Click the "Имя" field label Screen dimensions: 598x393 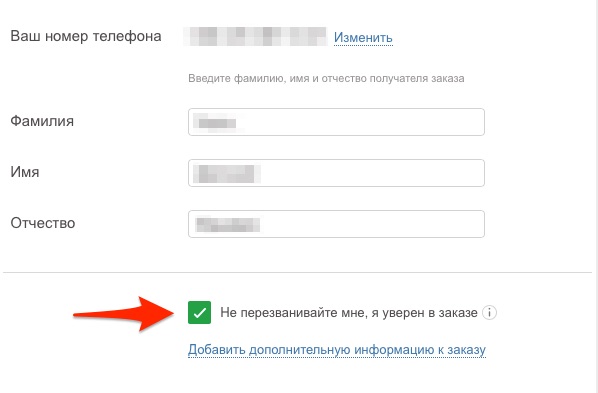coord(25,172)
